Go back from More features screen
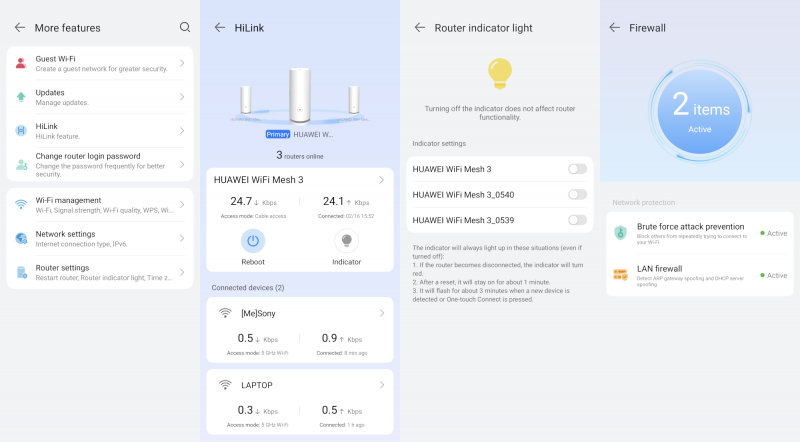Image resolution: width=800 pixels, height=442 pixels. click(20, 28)
